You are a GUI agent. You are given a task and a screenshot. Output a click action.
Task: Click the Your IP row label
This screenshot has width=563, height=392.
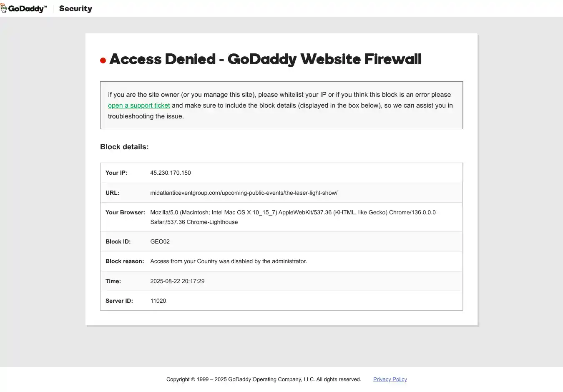pos(116,173)
